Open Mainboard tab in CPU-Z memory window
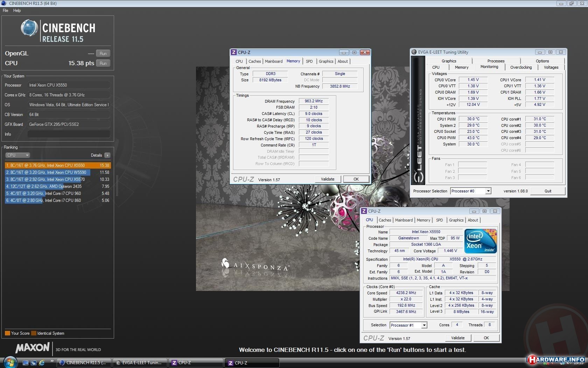This screenshot has width=588, height=368. [273, 61]
